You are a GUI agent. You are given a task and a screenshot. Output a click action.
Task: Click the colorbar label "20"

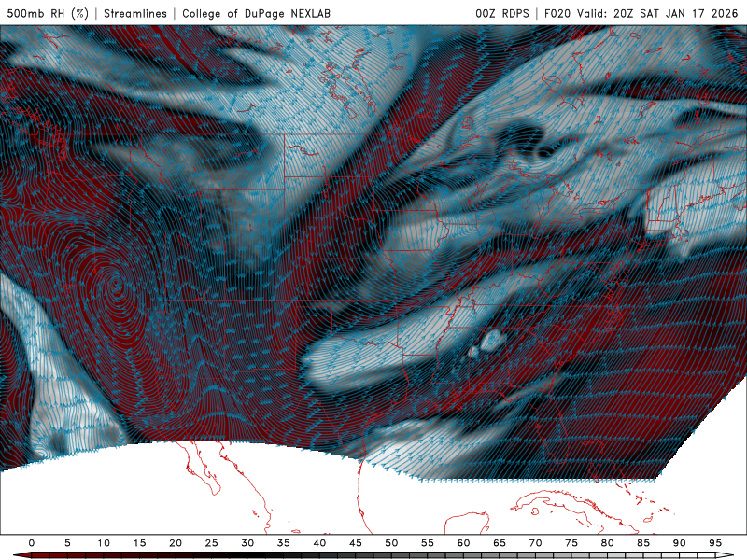click(x=176, y=543)
